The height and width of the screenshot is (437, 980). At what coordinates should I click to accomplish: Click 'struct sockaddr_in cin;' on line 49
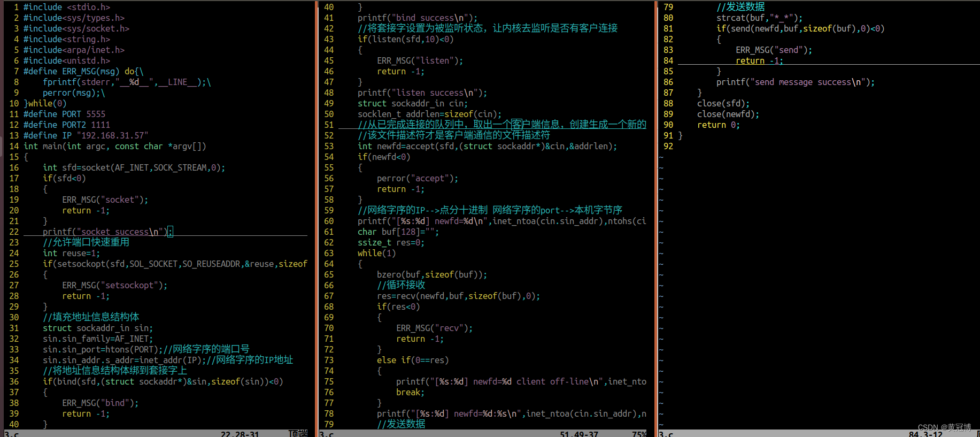(x=413, y=103)
